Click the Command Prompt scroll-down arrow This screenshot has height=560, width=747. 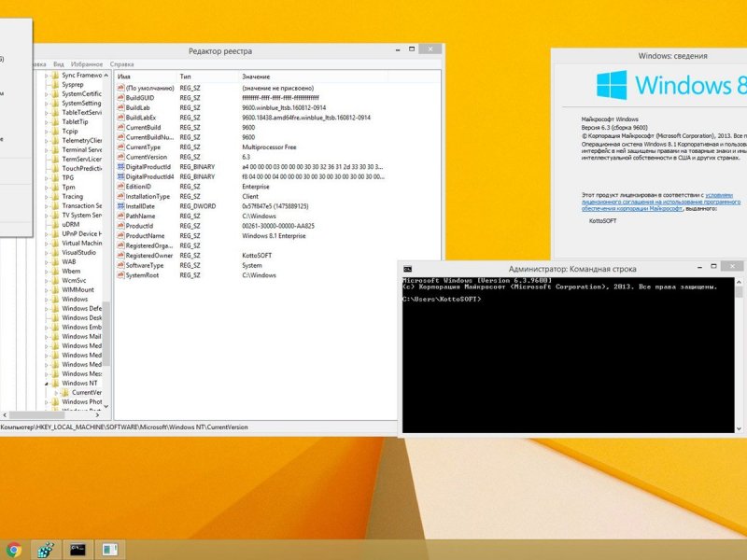(739, 428)
